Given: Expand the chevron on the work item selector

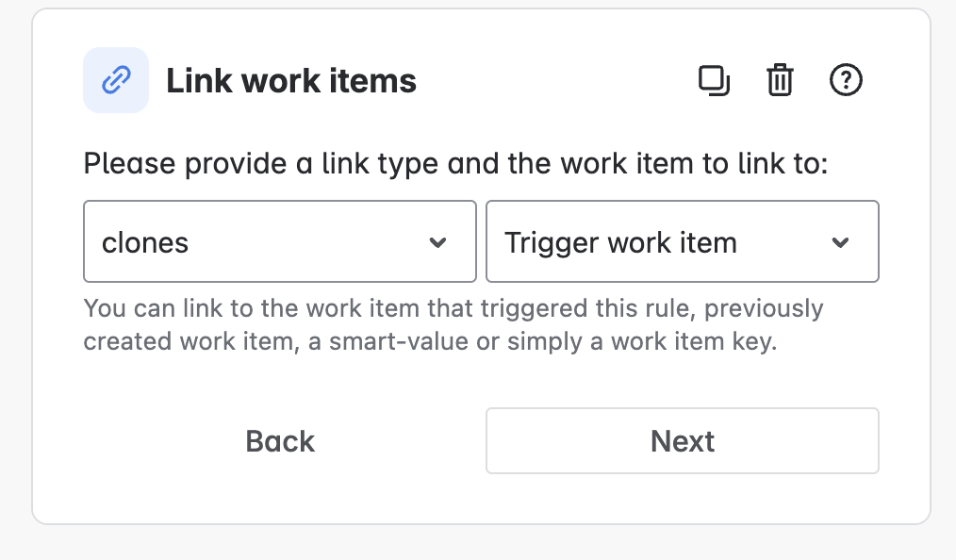Looking at the screenshot, I should coord(840,242).
